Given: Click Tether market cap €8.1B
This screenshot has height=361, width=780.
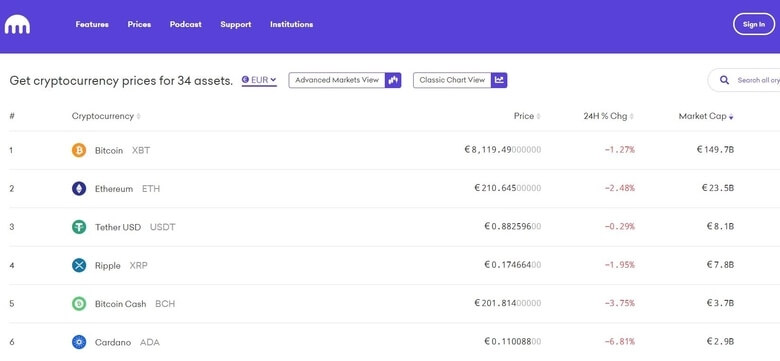Looking at the screenshot, I should (720, 227).
